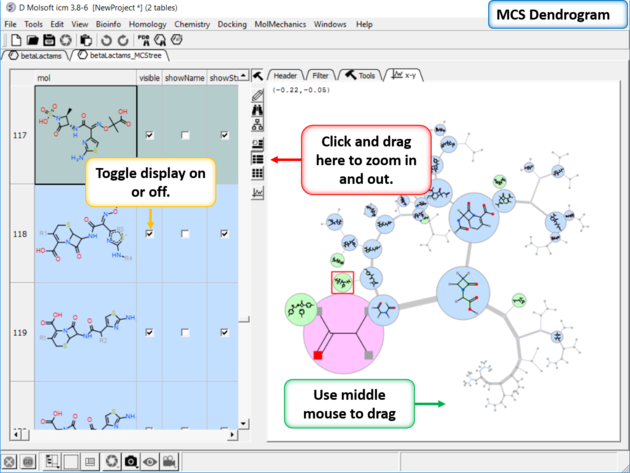The width and height of the screenshot is (630, 473).
Task: Click the column header scroll-up arrow
Action: (241, 77)
